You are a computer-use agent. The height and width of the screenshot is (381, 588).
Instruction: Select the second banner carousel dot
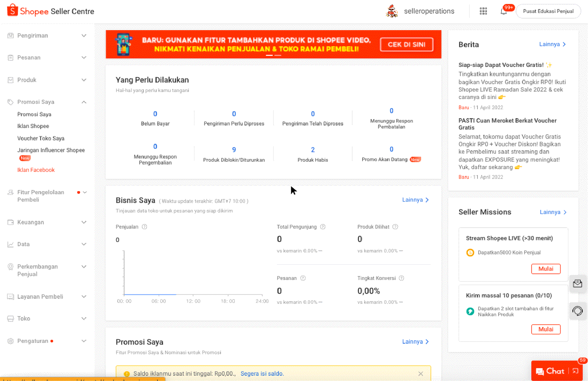click(278, 55)
